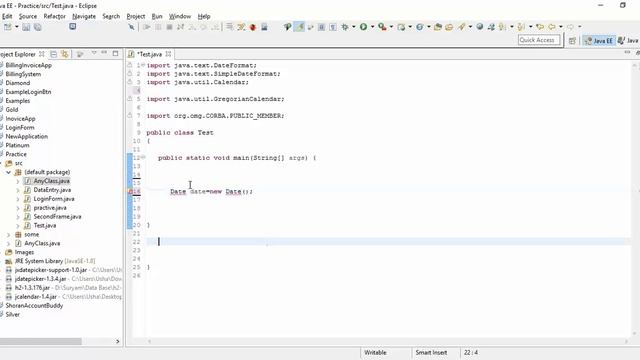Expand the AnyClass.java node in default package
640x360 pixels.
pos(18,181)
